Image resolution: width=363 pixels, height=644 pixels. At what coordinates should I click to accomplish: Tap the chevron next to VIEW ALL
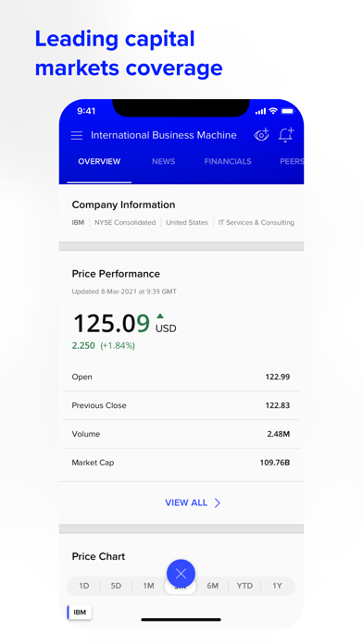tap(218, 502)
